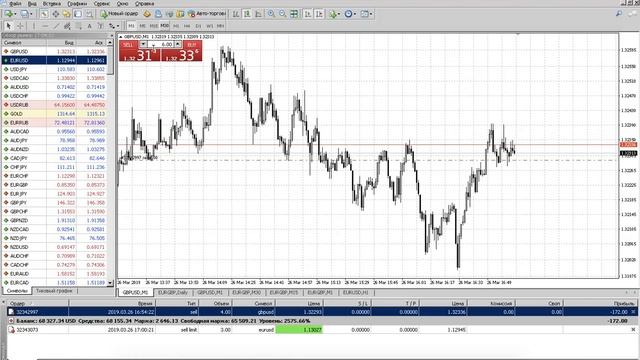The height and width of the screenshot is (360, 640).
Task: Select the Text Label tool
Action: 100,26
